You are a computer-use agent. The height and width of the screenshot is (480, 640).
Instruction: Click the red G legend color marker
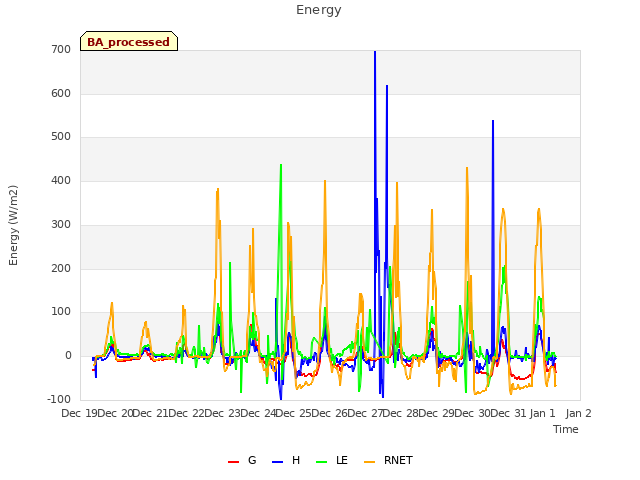(233, 462)
